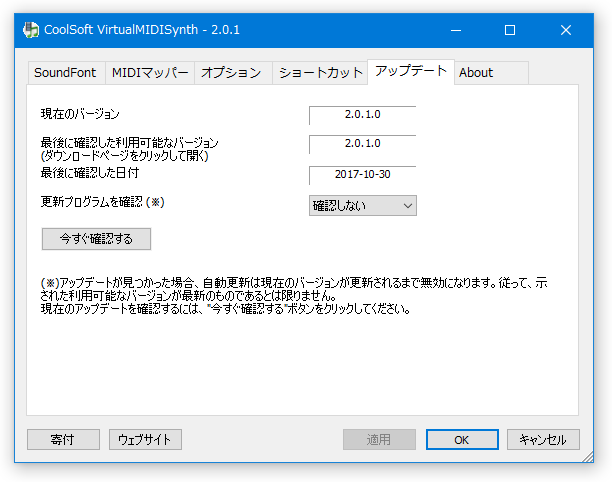Expand the 確認しない update check dropdown
Image resolution: width=612 pixels, height=482 pixels.
363,205
